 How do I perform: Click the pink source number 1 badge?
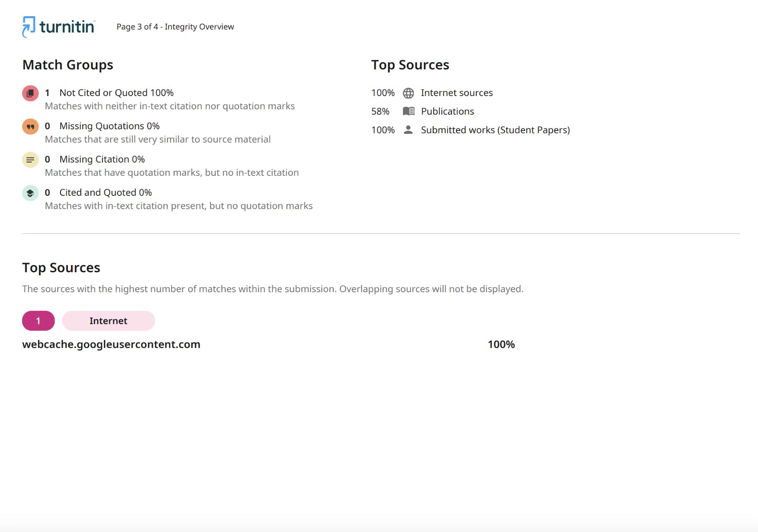pos(38,321)
